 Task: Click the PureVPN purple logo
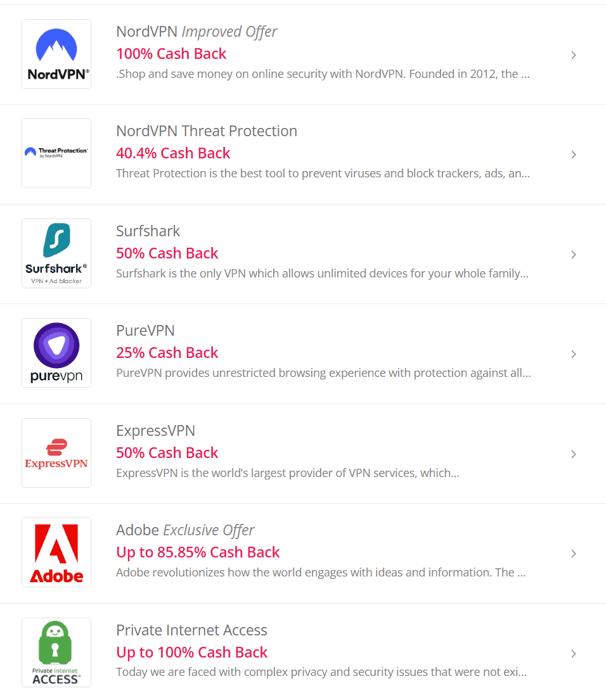click(56, 353)
